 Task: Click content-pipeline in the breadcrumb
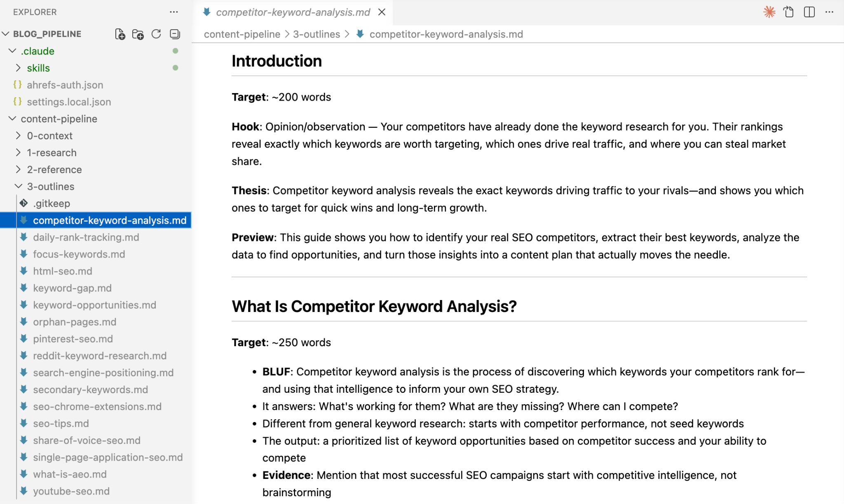point(242,34)
